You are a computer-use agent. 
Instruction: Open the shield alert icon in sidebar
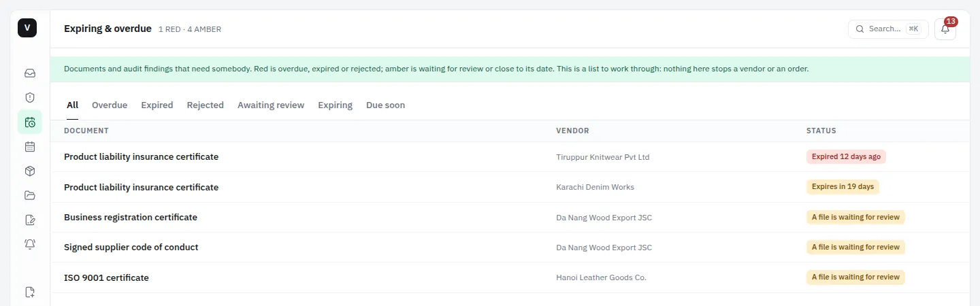(30, 98)
